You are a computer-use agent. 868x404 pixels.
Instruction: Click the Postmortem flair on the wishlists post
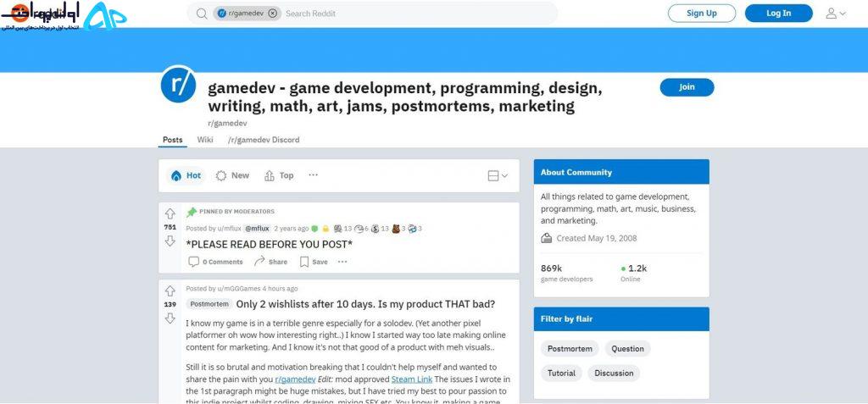tap(209, 304)
